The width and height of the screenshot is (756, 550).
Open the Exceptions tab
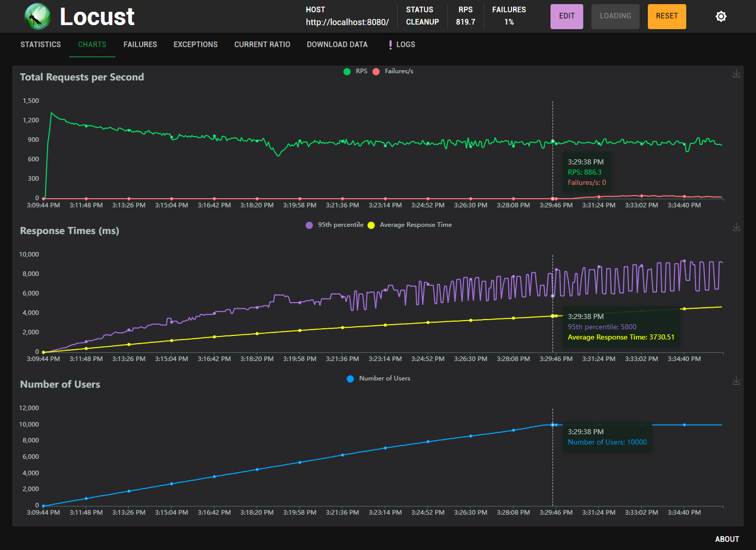click(x=195, y=45)
